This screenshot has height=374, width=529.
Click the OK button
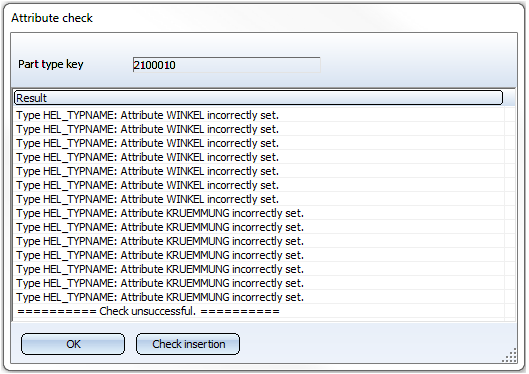pos(73,344)
